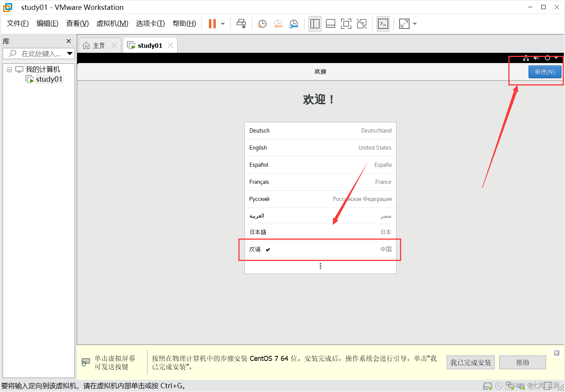Viewport: 565px width, 392px height.
Task: Click guest volume icon
Action: click(x=536, y=58)
